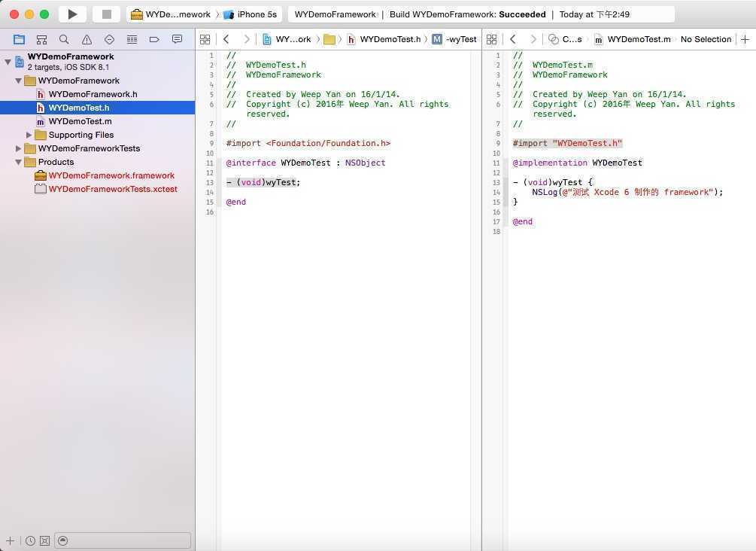Go forward in the assistant editor history
Screen dimensions: 756x551
coord(533,40)
